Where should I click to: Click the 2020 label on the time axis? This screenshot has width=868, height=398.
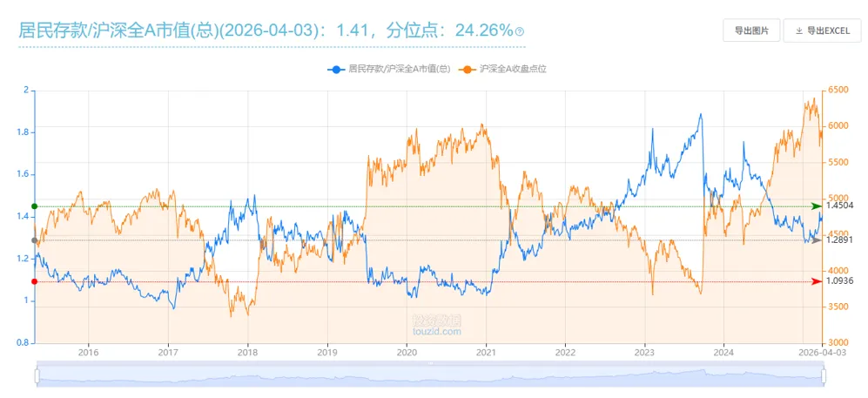tap(407, 353)
